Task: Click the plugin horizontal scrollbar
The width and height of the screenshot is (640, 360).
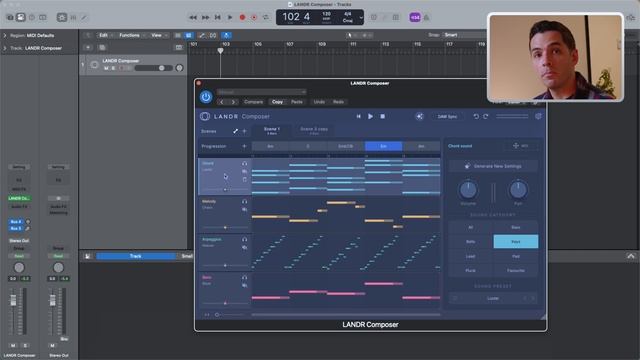Action: click(x=346, y=315)
